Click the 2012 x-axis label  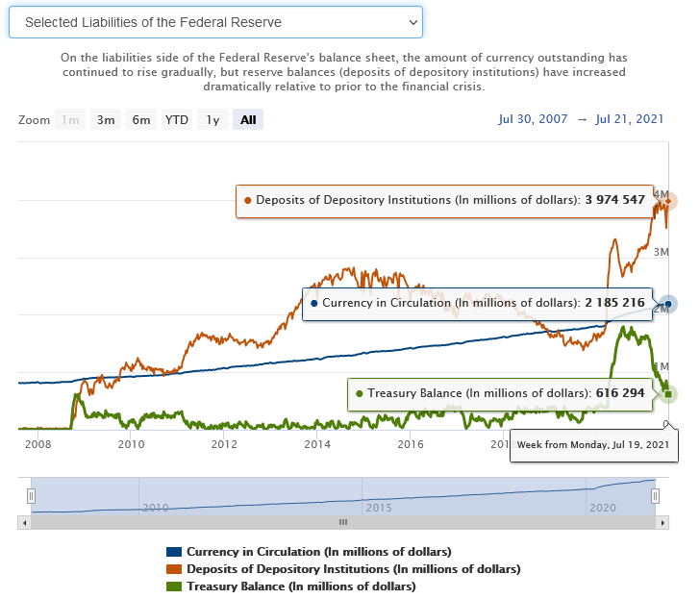pyautogui.click(x=224, y=444)
